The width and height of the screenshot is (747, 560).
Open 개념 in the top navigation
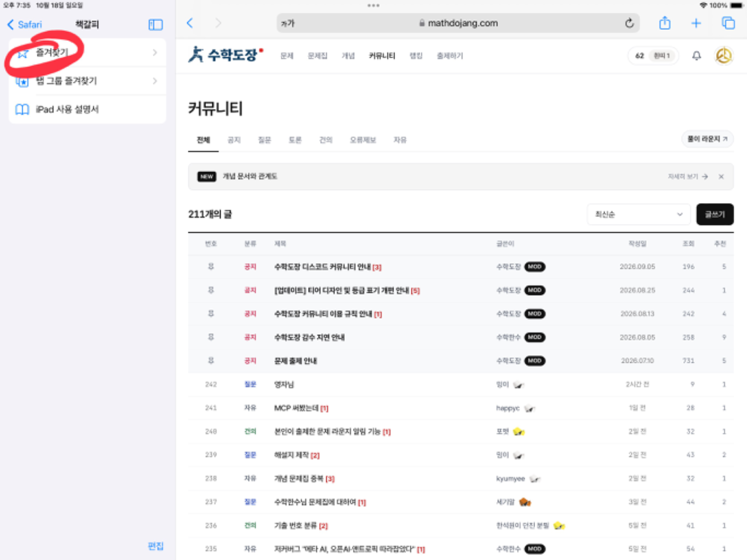click(348, 56)
